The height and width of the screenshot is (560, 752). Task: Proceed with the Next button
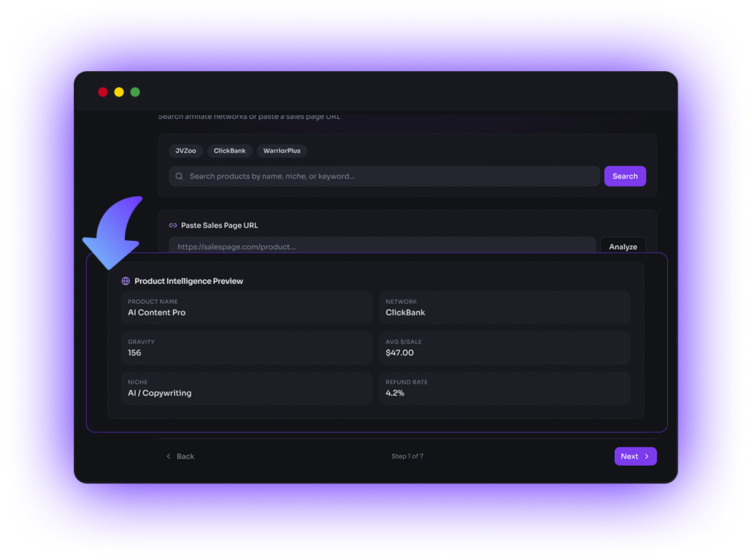tap(636, 456)
